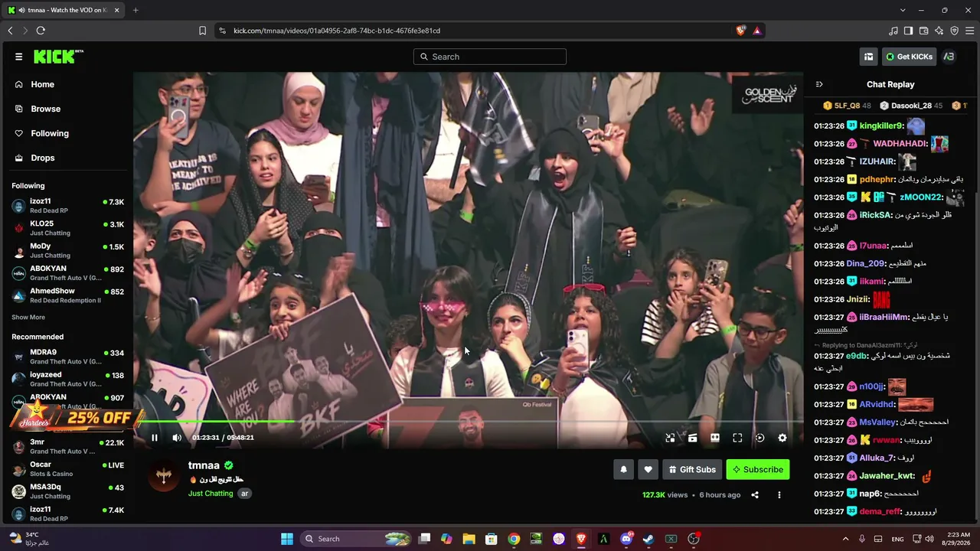
Task: Toggle notification bell for tmnaa
Action: coord(623,470)
